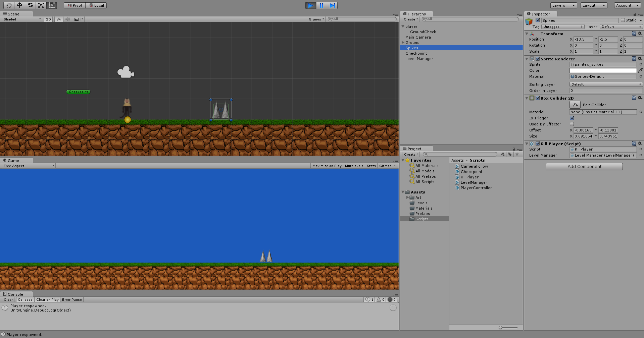The width and height of the screenshot is (644, 338).
Task: Step one frame forward
Action: [x=332, y=5]
